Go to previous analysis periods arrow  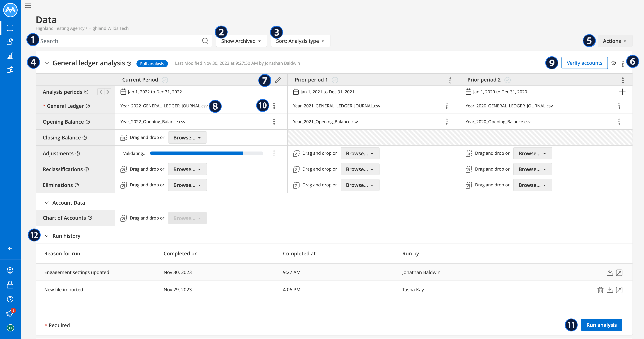tap(101, 92)
